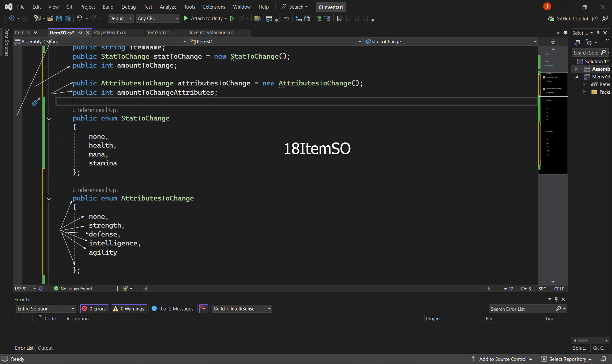Open the Entire Solution scope dropdown
The image size is (612, 364).
pos(46,309)
